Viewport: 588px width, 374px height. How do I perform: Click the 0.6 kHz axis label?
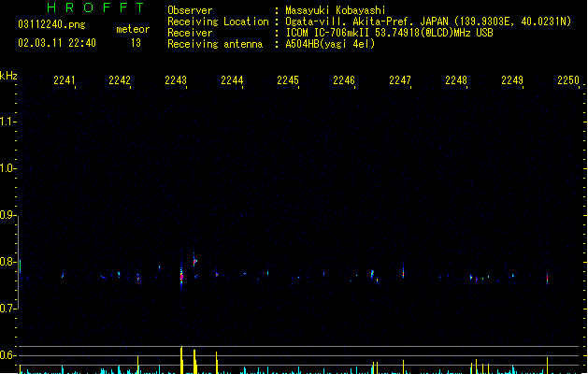[7, 355]
